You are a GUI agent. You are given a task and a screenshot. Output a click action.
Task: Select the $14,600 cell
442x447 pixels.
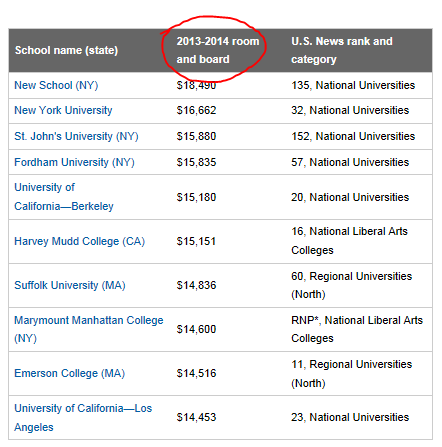(196, 329)
